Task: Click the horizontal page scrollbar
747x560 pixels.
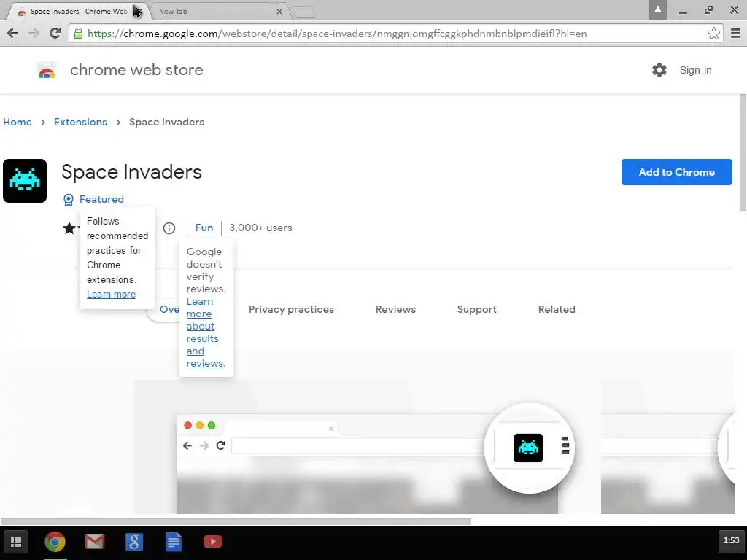Action: click(236, 521)
